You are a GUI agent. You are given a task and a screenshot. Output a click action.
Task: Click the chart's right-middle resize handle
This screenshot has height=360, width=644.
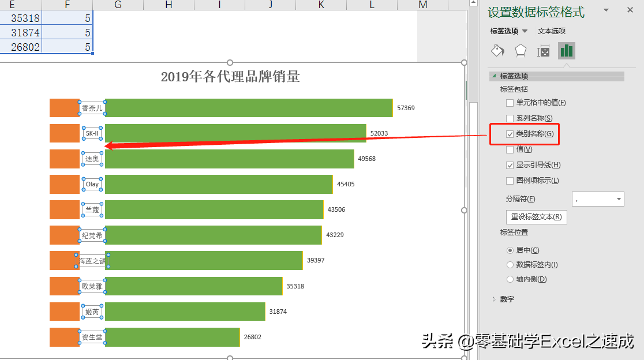tap(464, 210)
